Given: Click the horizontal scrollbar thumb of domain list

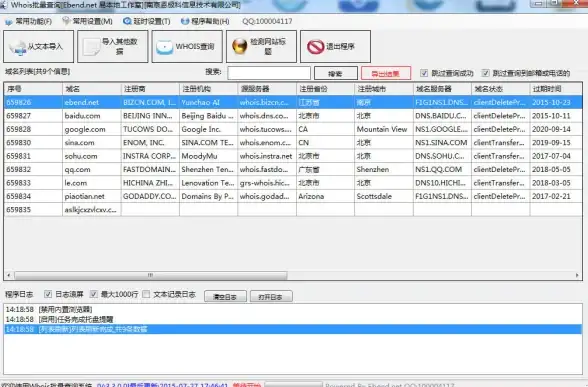Looking at the screenshot, I should pos(151,275).
